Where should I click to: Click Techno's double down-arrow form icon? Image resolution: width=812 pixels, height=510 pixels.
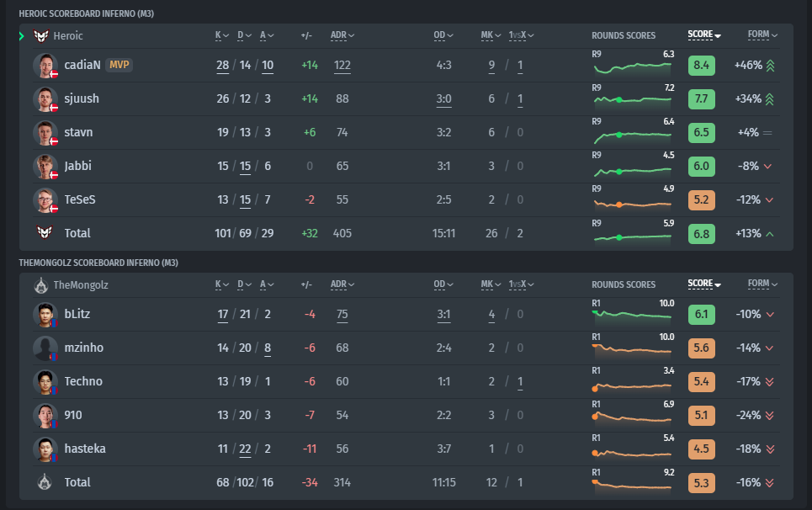pos(770,382)
